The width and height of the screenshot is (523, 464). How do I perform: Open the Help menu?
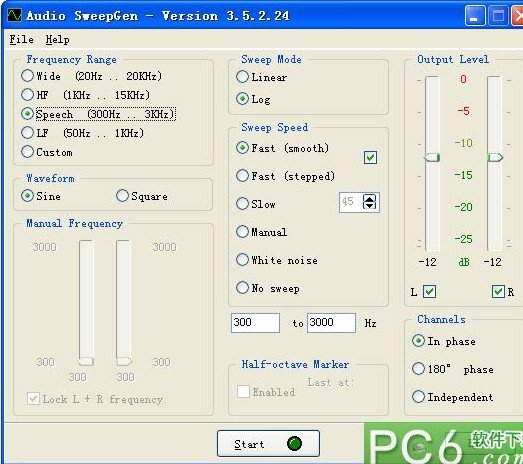(x=57, y=39)
